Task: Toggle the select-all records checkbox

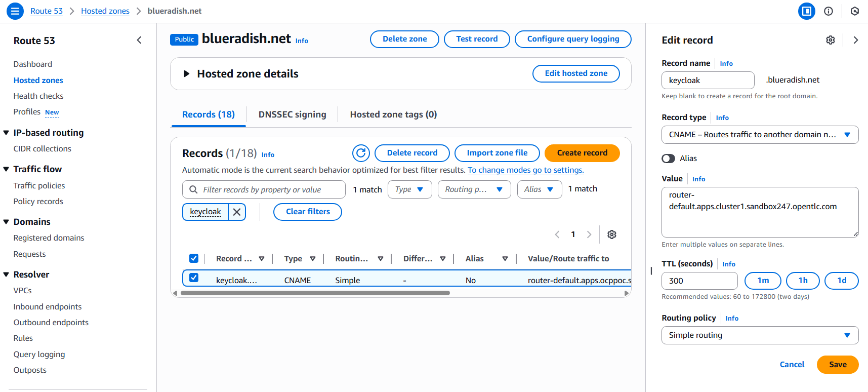Action: pyautogui.click(x=194, y=258)
